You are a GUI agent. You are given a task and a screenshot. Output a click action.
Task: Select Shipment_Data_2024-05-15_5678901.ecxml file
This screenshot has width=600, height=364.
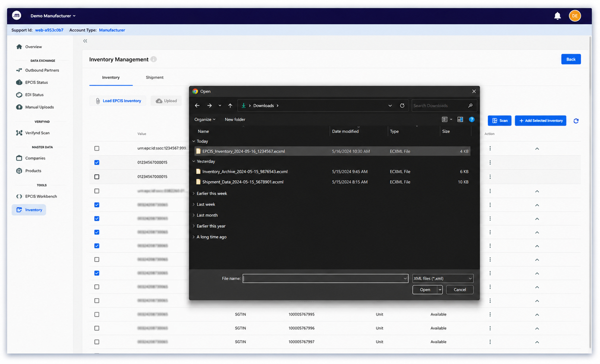(x=332, y=182)
